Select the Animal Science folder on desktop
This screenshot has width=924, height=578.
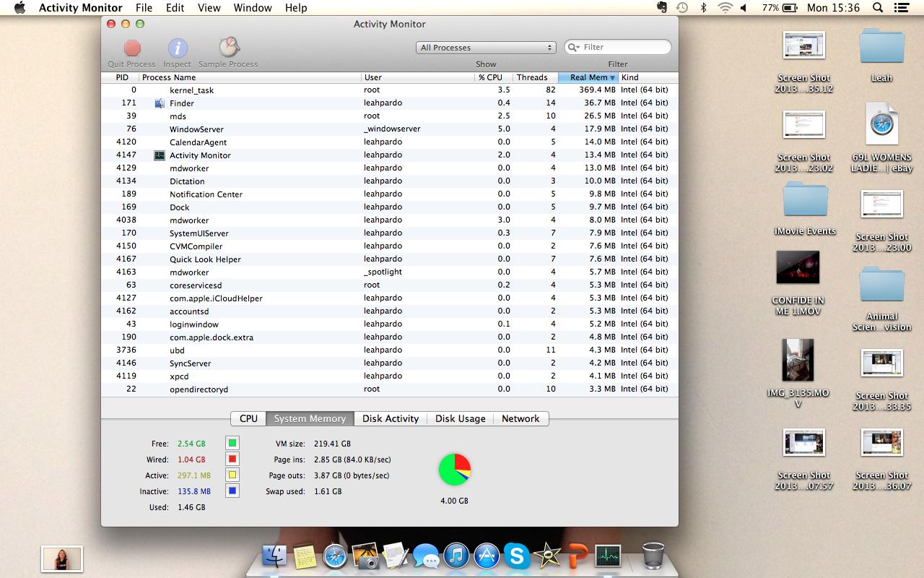pos(881,285)
